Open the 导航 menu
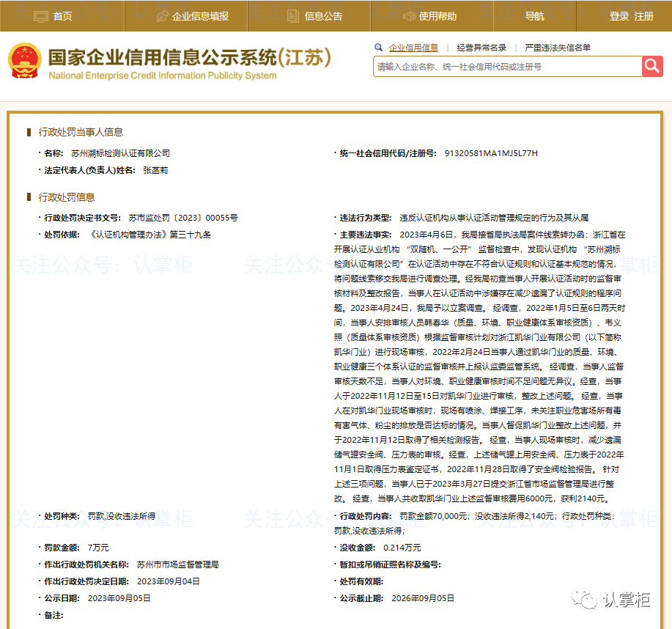Image resolution: width=672 pixels, height=629 pixels. (x=535, y=15)
